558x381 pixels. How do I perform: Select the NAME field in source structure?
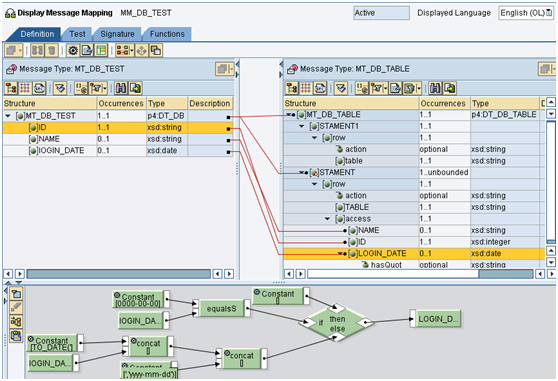click(50, 139)
